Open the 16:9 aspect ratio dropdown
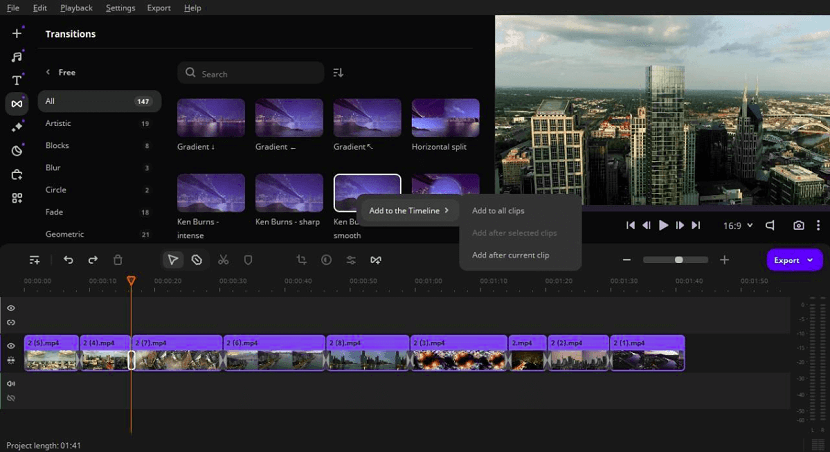 (x=737, y=225)
